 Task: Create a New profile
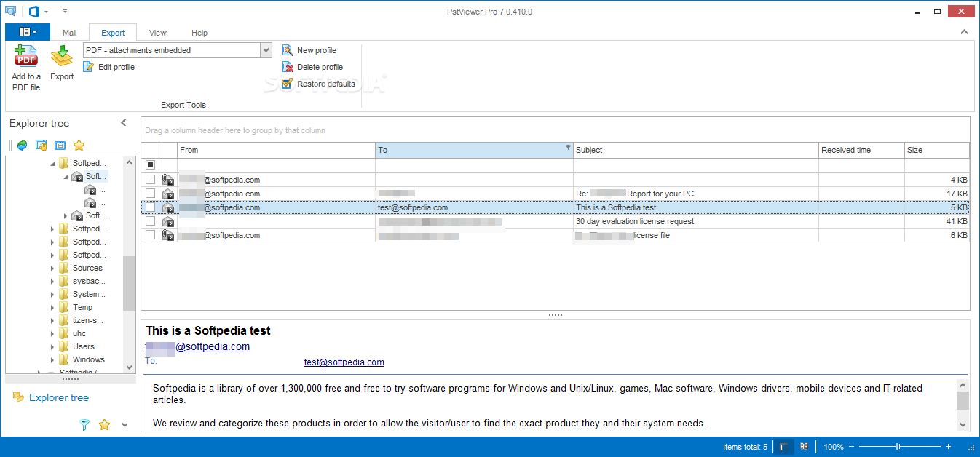click(309, 50)
